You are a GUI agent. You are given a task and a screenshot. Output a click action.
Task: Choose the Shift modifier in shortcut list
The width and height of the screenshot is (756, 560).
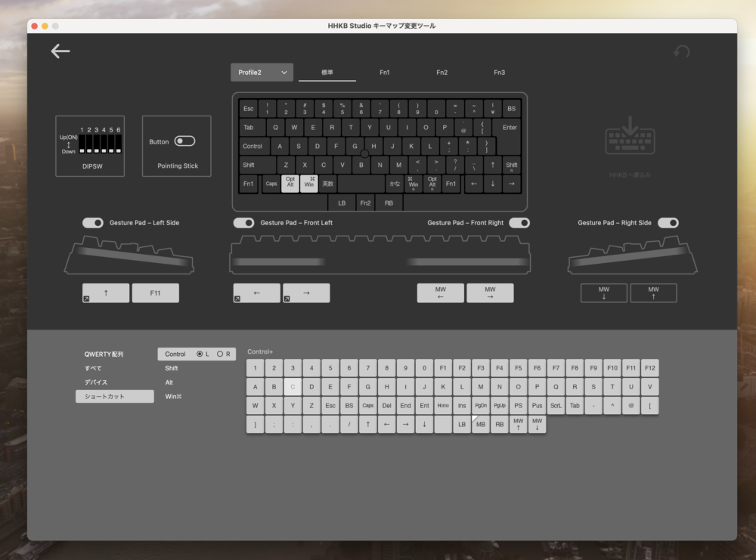pyautogui.click(x=172, y=368)
